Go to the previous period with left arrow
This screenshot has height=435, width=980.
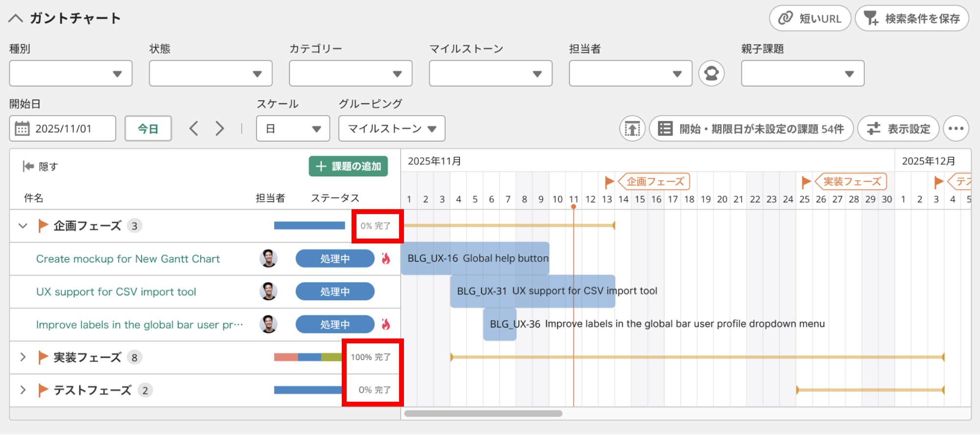tap(194, 129)
